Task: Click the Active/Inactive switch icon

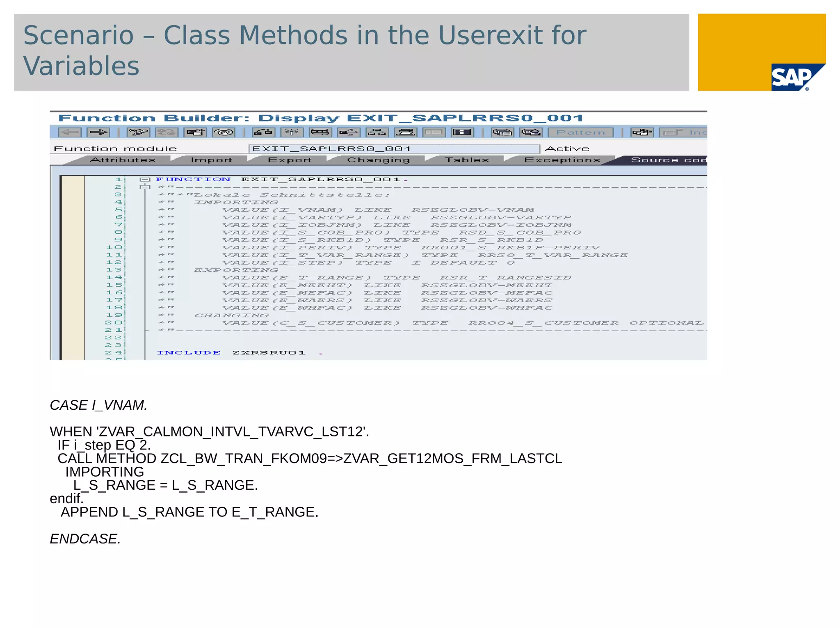Action: pos(167,132)
